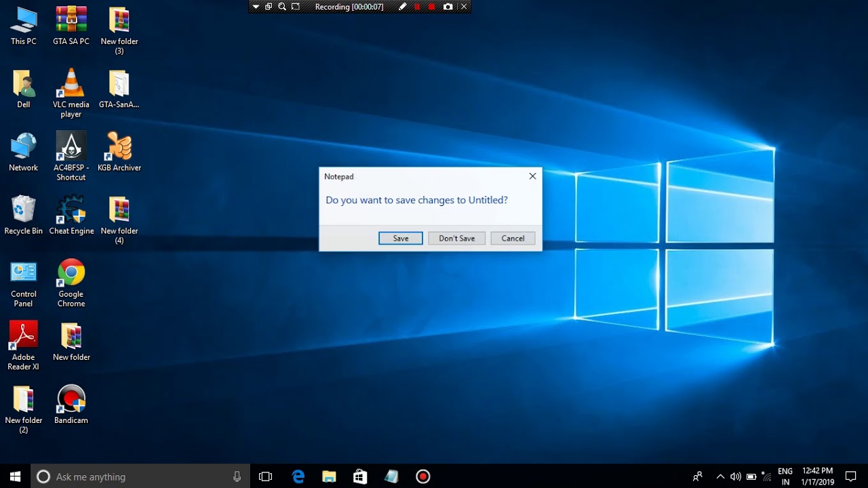Image resolution: width=868 pixels, height=488 pixels.
Task: Take a screenshot with camera icon
Action: click(448, 7)
